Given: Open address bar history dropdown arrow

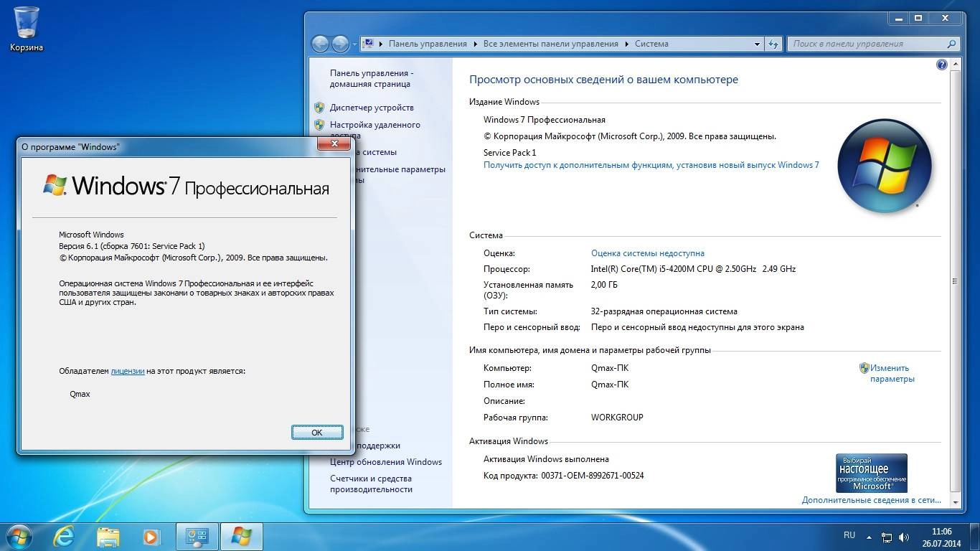Looking at the screenshot, I should coord(757,44).
